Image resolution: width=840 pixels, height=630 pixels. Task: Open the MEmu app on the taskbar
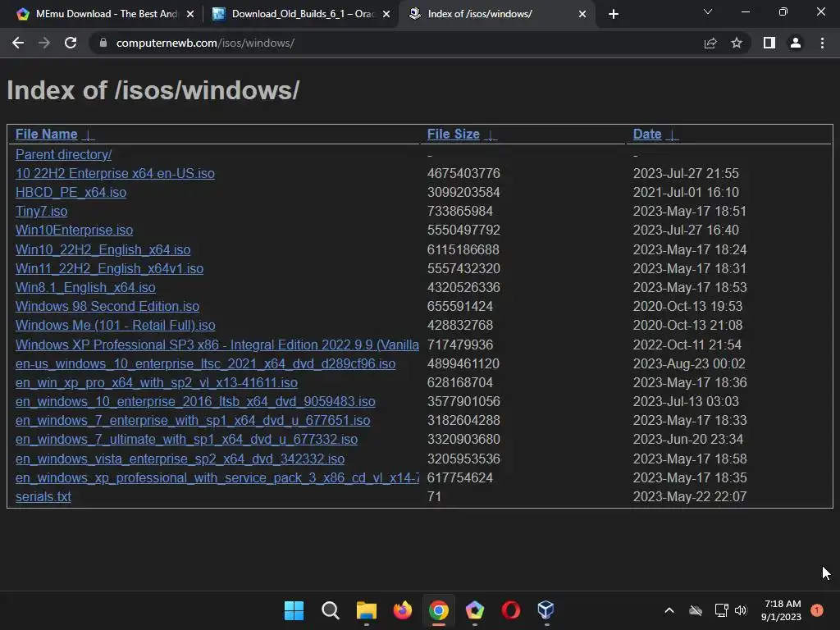click(x=475, y=610)
